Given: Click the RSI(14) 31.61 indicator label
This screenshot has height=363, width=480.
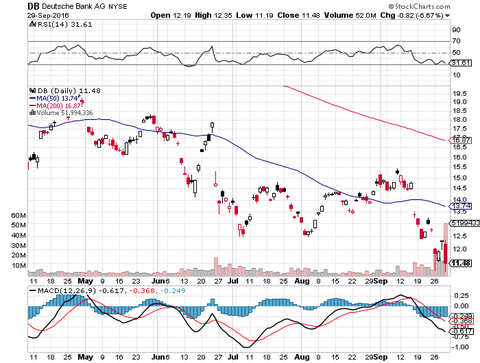Looking at the screenshot, I should (x=64, y=24).
